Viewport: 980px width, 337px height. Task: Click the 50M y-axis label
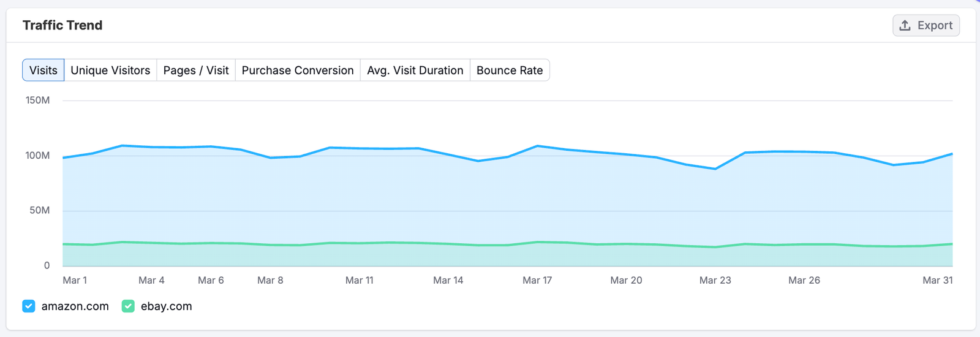click(39, 211)
